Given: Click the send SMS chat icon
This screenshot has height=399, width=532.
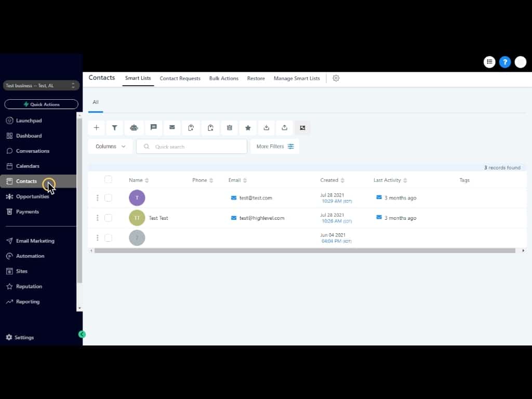Looking at the screenshot, I should coord(153,128).
